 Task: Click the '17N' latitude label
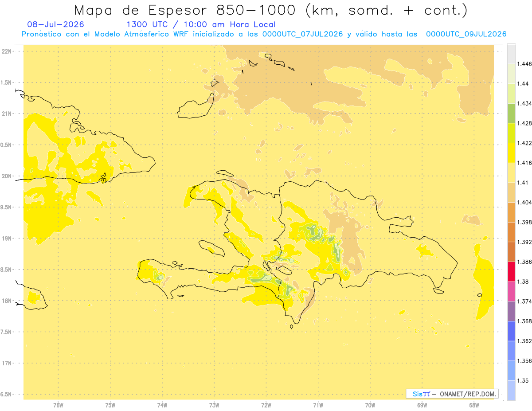point(7,363)
